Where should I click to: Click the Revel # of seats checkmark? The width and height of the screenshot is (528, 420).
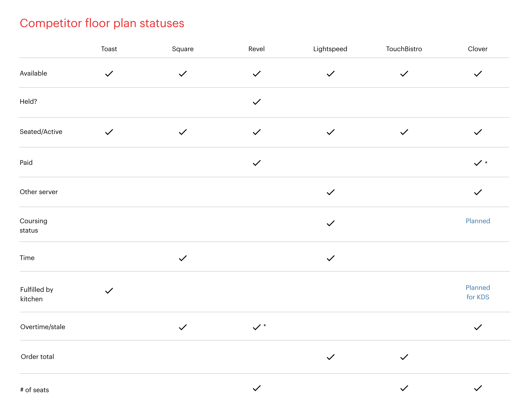[x=257, y=388]
